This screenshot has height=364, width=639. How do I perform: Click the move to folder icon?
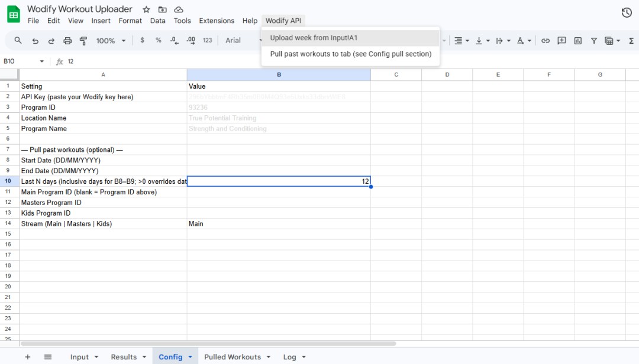coord(162,9)
